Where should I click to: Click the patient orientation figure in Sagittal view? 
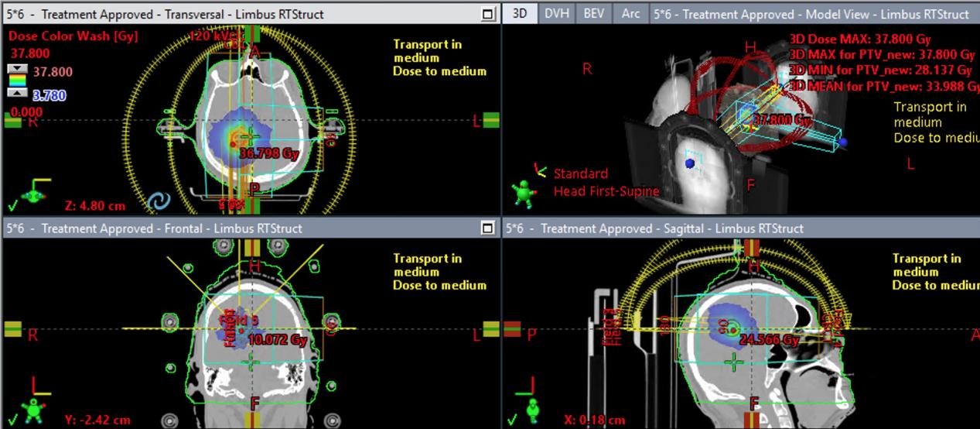point(534,408)
